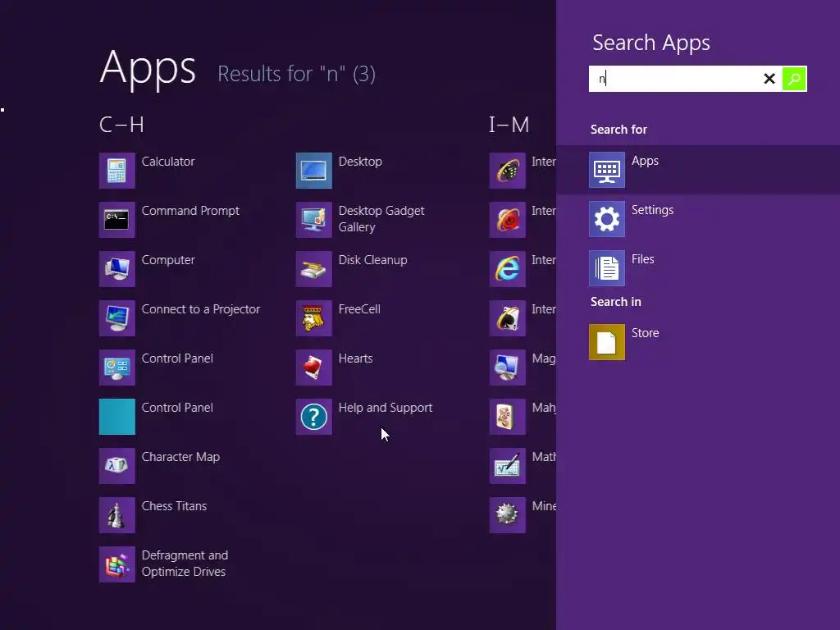The image size is (840, 630).
Task: Click the Store label under Search in
Action: 645,333
